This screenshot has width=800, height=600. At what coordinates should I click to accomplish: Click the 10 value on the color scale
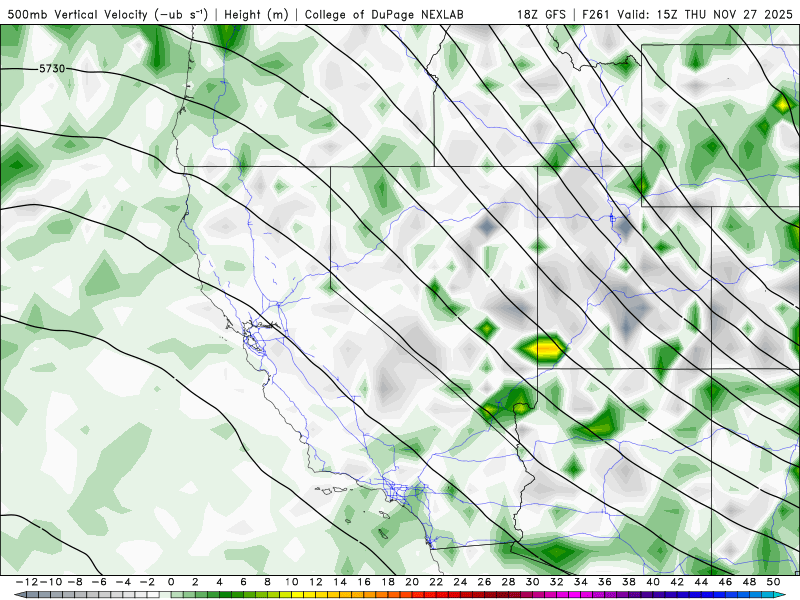pos(291,582)
